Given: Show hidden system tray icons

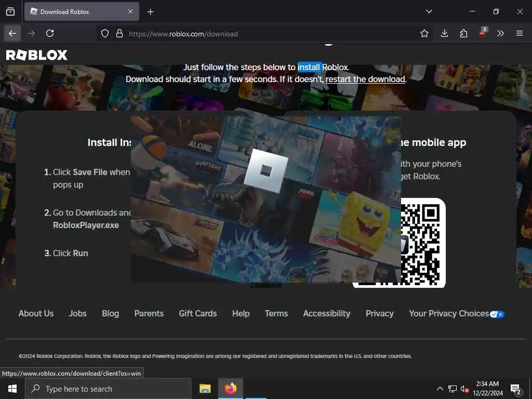Looking at the screenshot, I should pyautogui.click(x=440, y=389).
